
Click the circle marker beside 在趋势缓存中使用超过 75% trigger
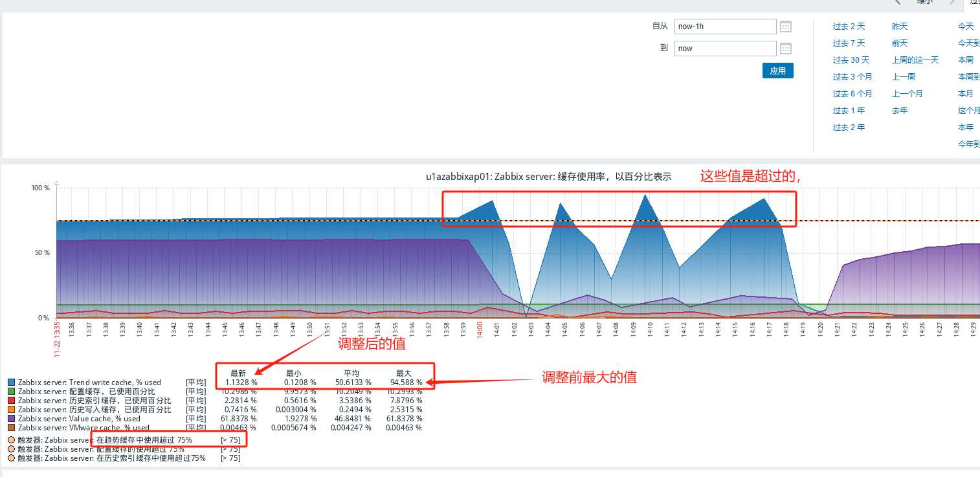[12, 440]
